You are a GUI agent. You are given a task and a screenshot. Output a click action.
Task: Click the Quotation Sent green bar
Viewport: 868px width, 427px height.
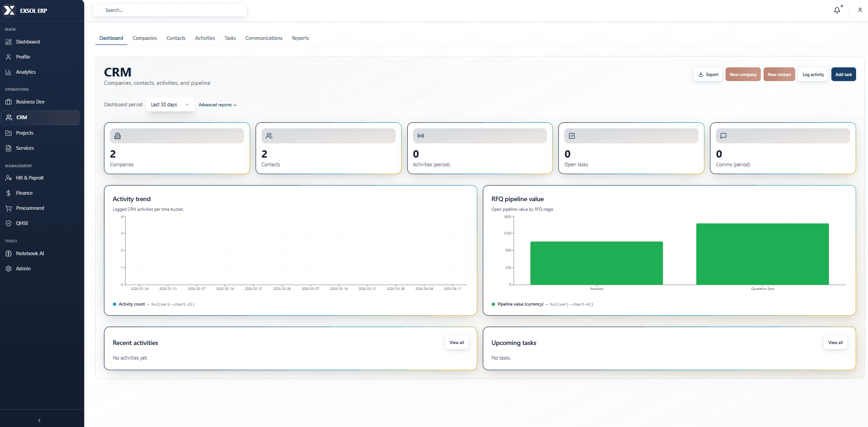(x=762, y=254)
